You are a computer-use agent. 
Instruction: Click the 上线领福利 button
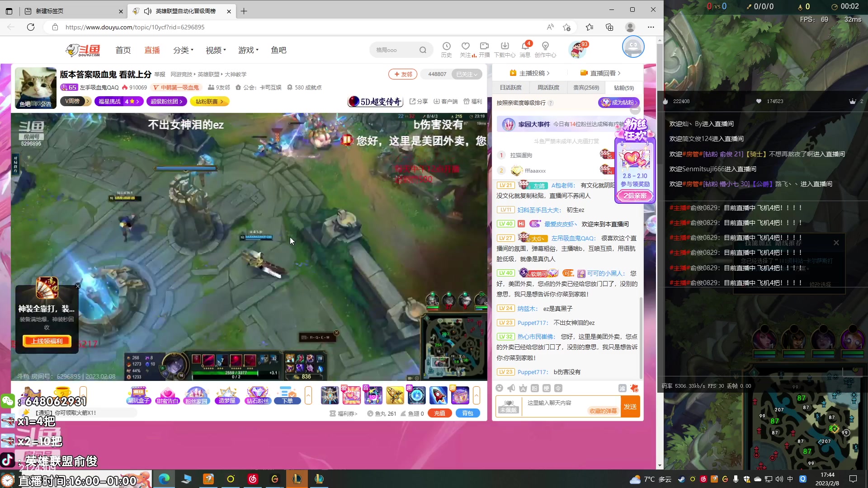[x=47, y=341]
